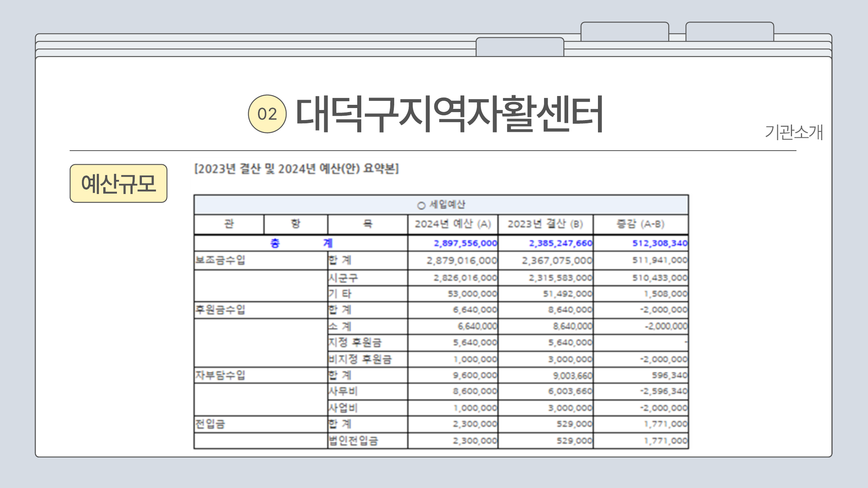Click 한 계 label in 후원금수입 row
This screenshot has height=488, width=868.
pyautogui.click(x=340, y=310)
